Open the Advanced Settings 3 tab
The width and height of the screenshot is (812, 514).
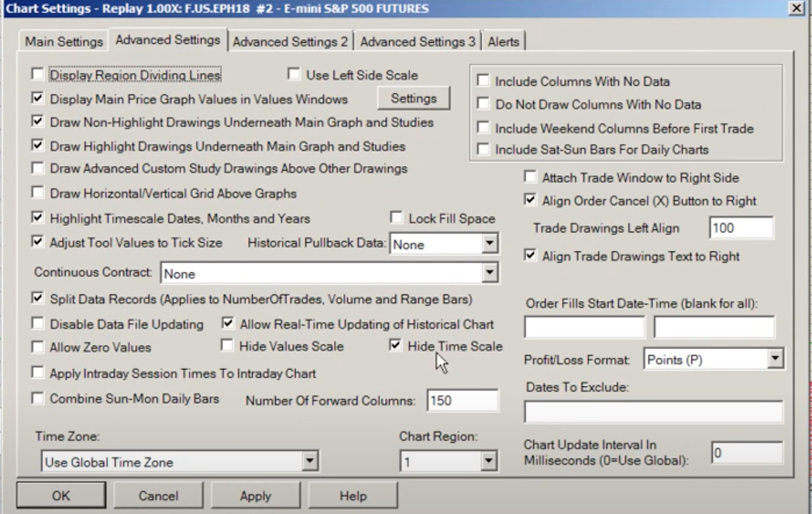[x=418, y=41]
